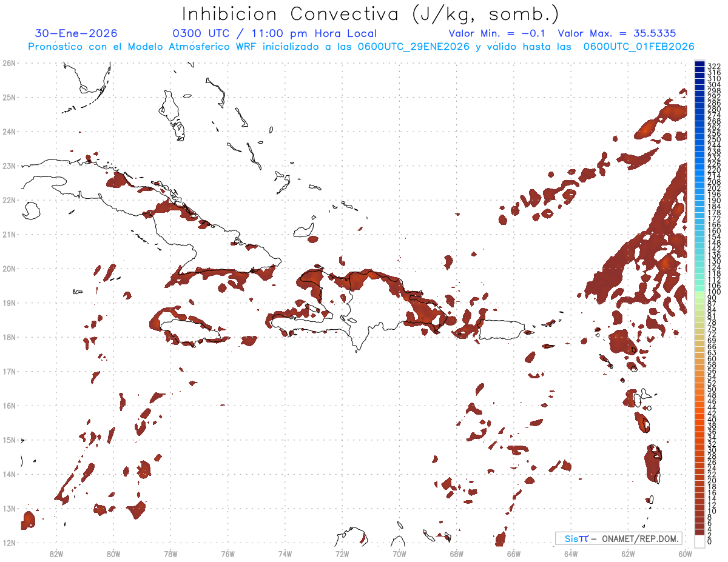The image size is (728, 562).
Task: Click the "13N" latitude label
Action: click(8, 508)
